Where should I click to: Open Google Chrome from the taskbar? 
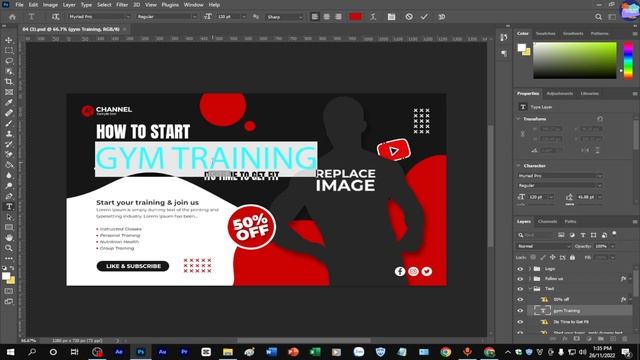pos(445,352)
